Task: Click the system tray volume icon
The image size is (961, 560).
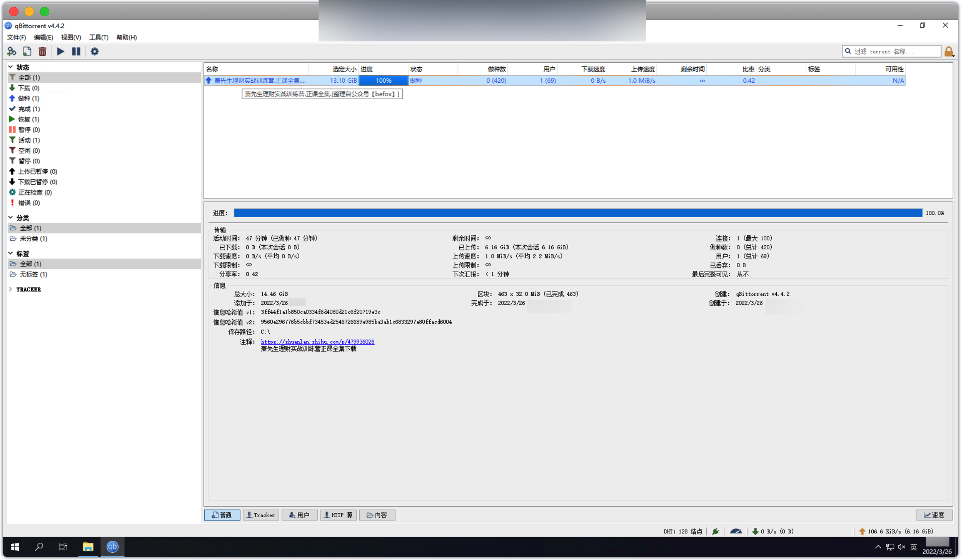Action: click(x=901, y=547)
